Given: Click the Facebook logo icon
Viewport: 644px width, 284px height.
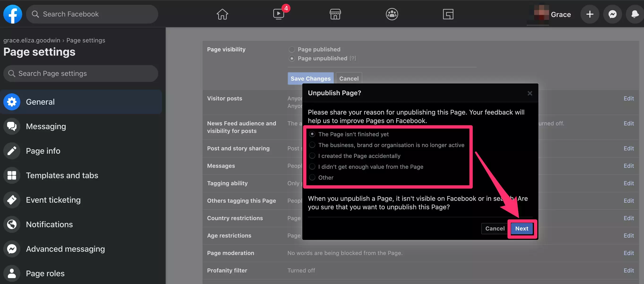Looking at the screenshot, I should point(13,14).
